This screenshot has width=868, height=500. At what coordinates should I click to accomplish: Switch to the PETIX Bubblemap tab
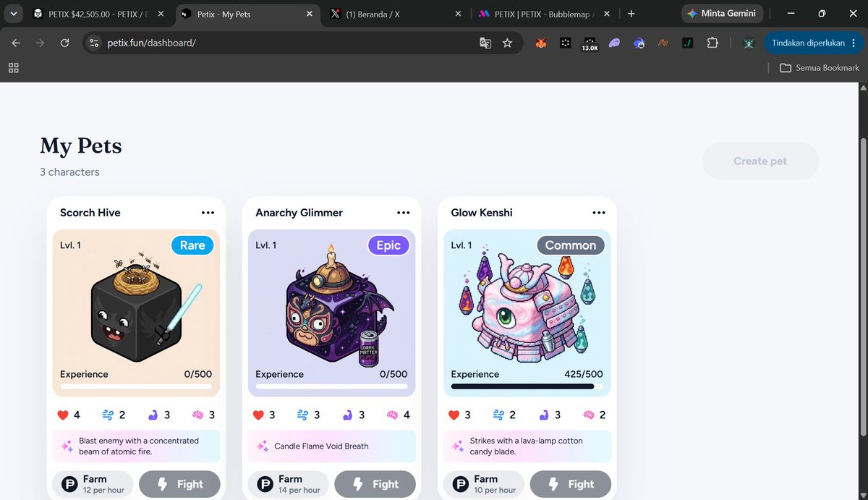tap(543, 14)
